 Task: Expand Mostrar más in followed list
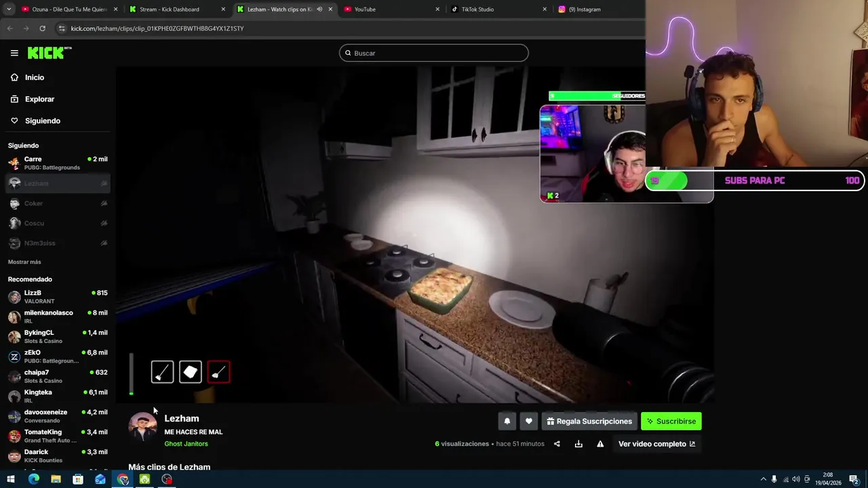tap(24, 262)
